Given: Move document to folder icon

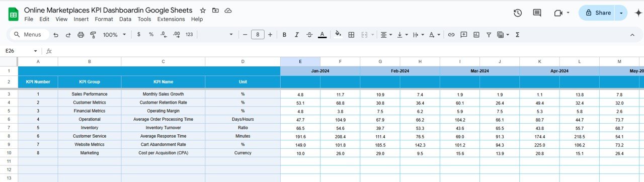Looking at the screenshot, I should (215, 11).
